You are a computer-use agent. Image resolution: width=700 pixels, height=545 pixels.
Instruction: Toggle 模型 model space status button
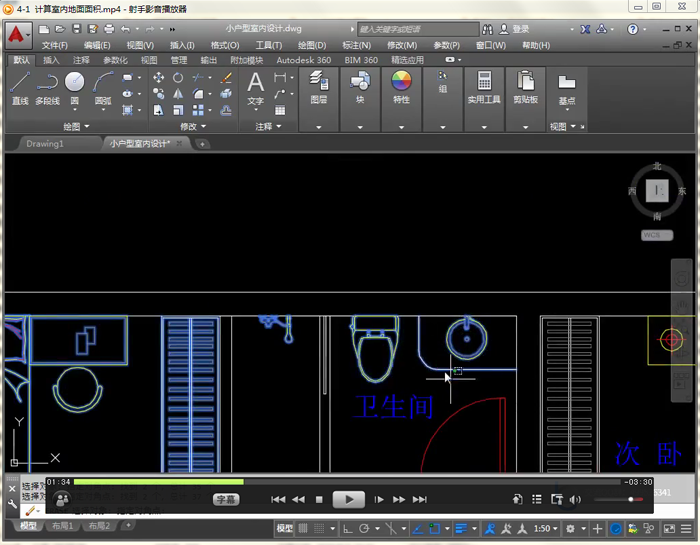[285, 528]
